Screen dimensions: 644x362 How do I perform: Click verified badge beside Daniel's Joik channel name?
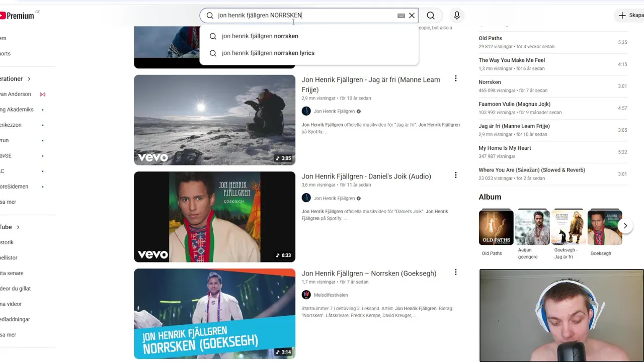click(358, 198)
